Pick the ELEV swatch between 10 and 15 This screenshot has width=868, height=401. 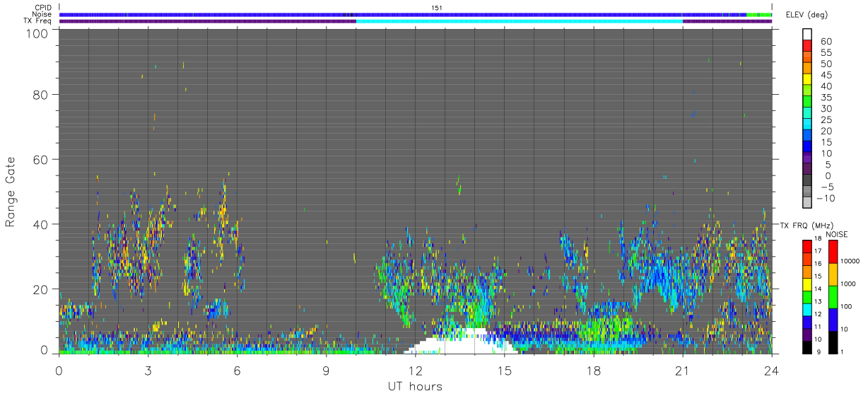pos(807,147)
